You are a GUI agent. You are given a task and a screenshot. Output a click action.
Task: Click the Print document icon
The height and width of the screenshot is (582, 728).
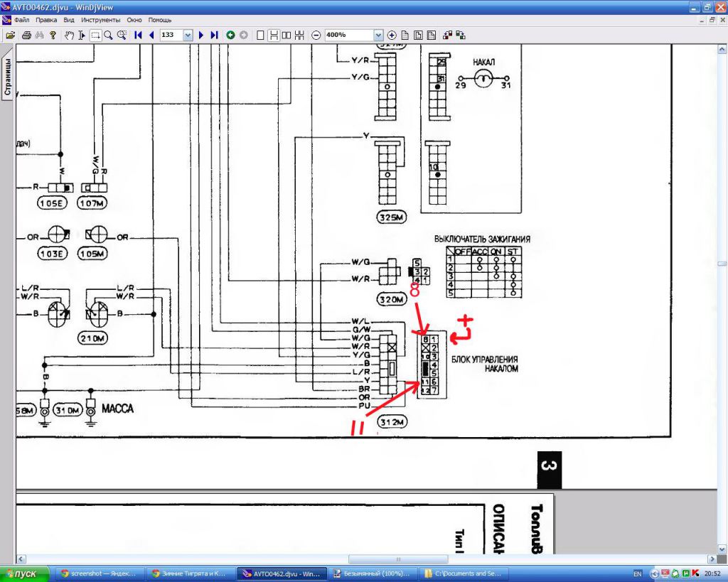[x=26, y=35]
